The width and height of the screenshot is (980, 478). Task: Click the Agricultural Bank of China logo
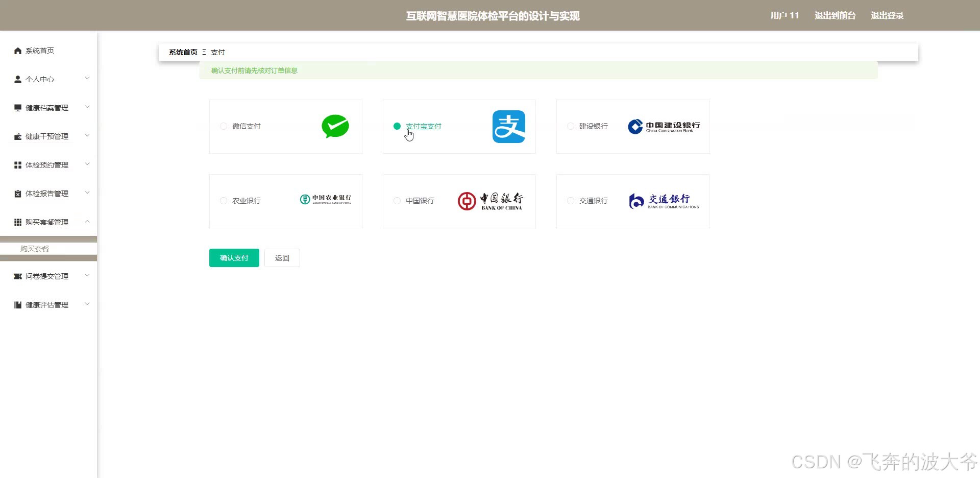click(326, 199)
